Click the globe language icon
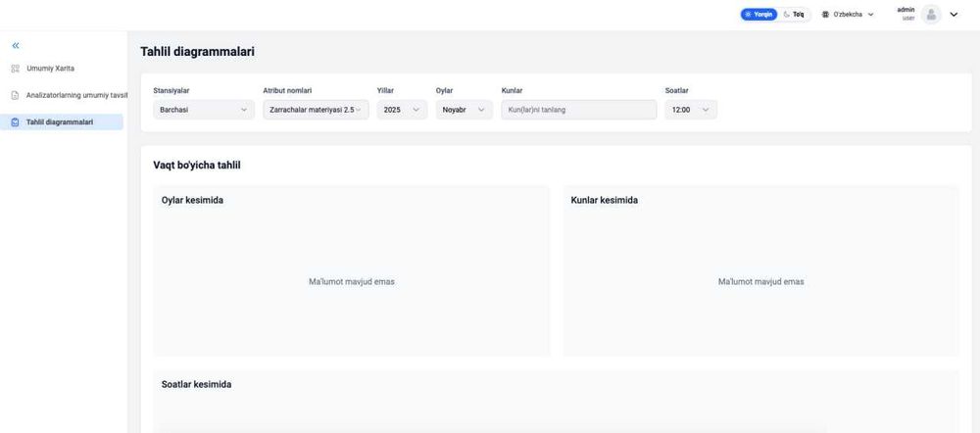980x433 pixels. 825,15
